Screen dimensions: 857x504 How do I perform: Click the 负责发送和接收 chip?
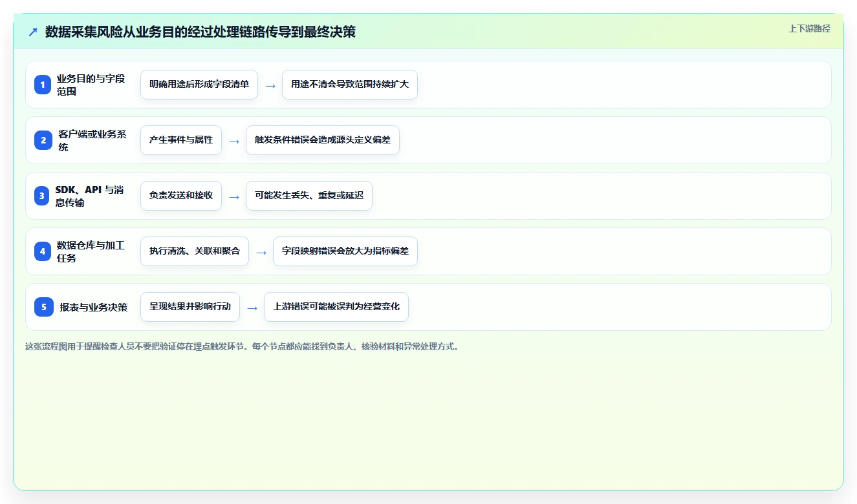click(x=181, y=196)
